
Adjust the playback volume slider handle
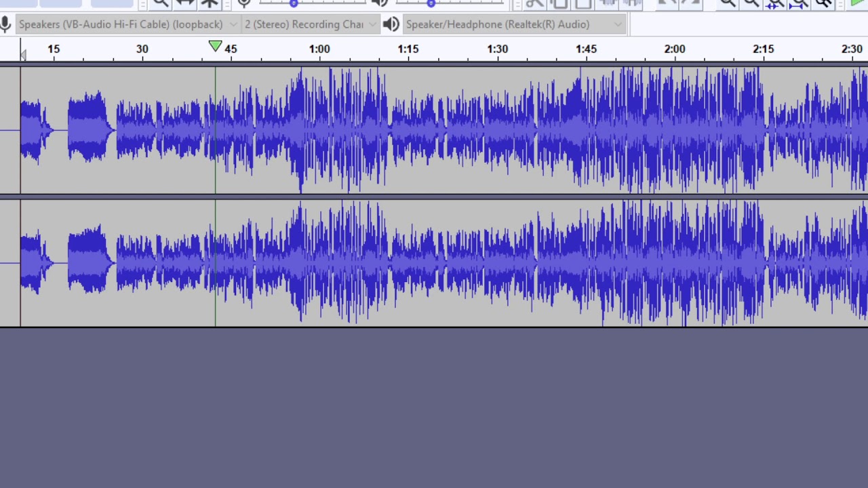[x=431, y=3]
